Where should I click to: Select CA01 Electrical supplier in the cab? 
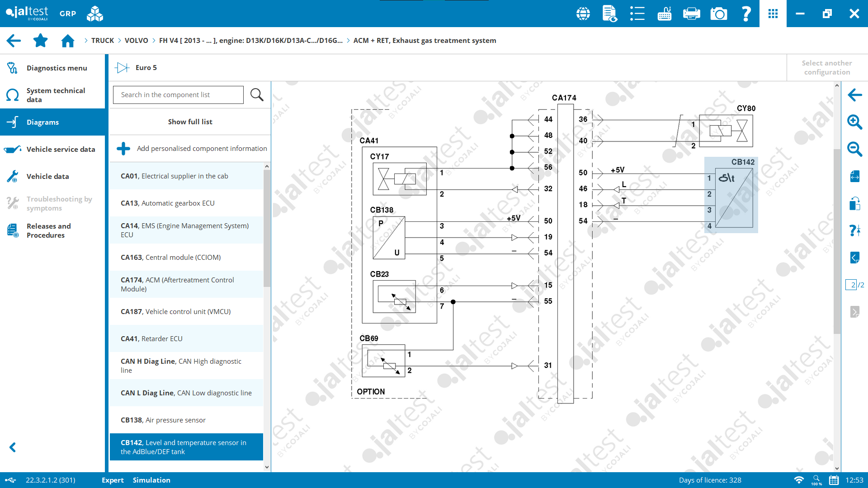click(x=186, y=176)
